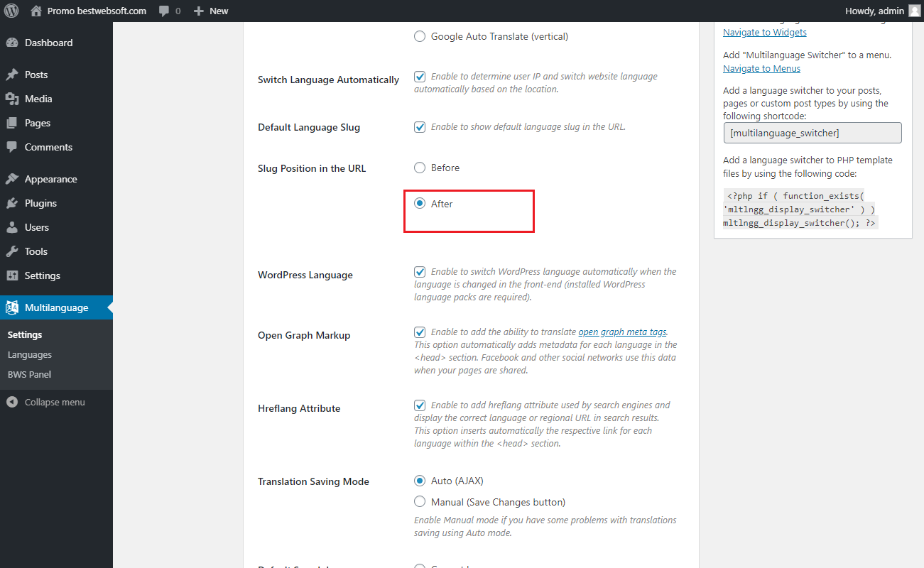Click the Comments bubble icon in sidebar
The height and width of the screenshot is (568, 924).
pyautogui.click(x=12, y=147)
